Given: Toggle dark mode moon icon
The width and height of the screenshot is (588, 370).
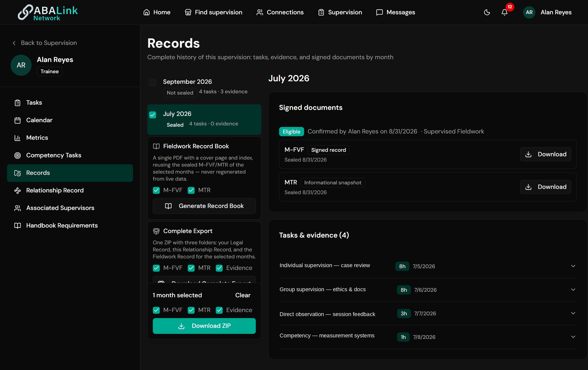Looking at the screenshot, I should (487, 12).
